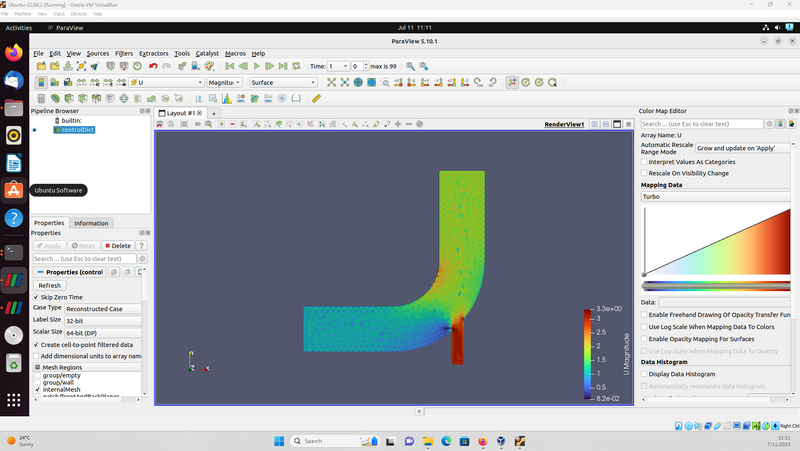This screenshot has height=451, width=800.
Task: Open the Scalar Size dropdown
Action: click(103, 333)
